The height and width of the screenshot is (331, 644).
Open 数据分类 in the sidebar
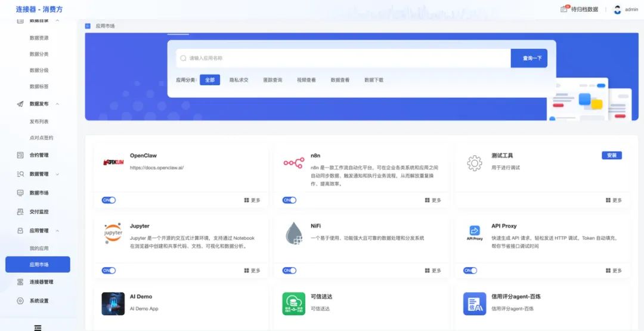pyautogui.click(x=39, y=54)
